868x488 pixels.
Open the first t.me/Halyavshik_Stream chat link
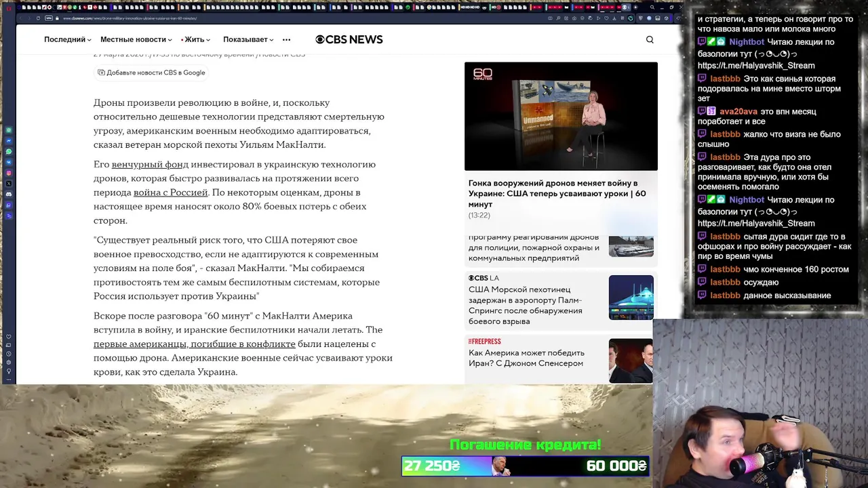tap(756, 66)
